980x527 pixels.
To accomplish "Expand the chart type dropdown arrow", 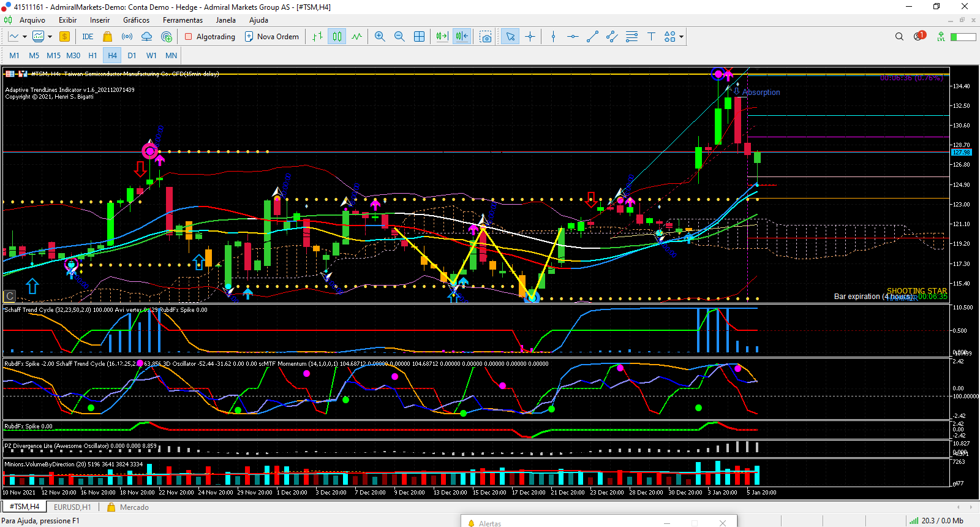I will point(24,37).
